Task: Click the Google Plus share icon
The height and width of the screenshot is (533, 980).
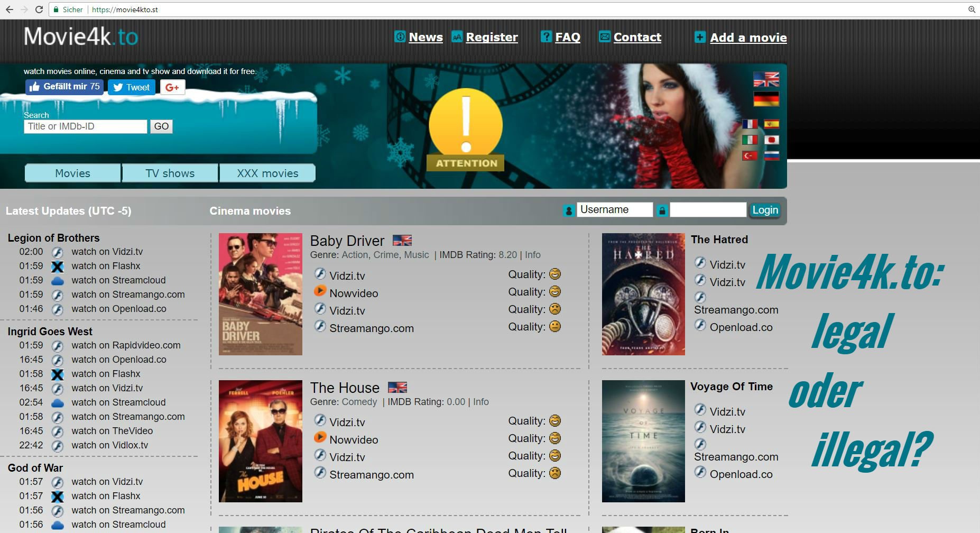Action: [172, 87]
